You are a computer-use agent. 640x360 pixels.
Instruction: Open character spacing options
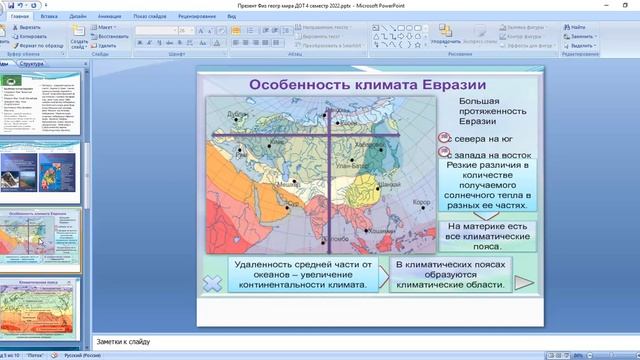tap(190, 43)
